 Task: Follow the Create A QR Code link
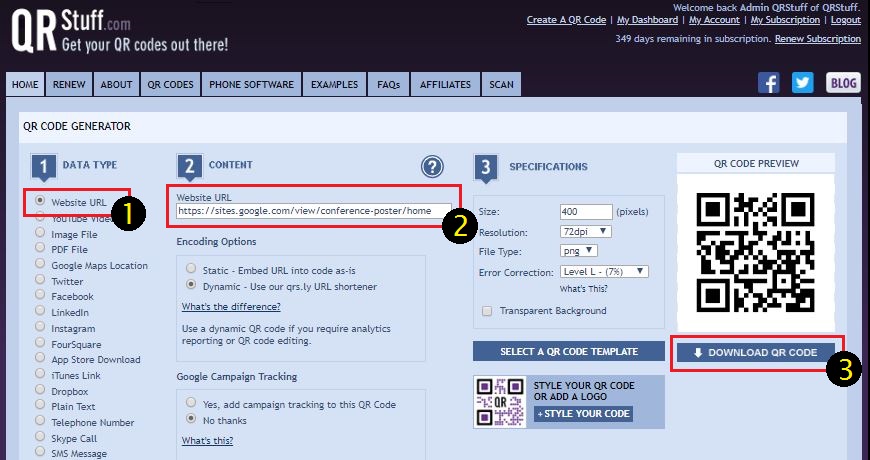566,19
